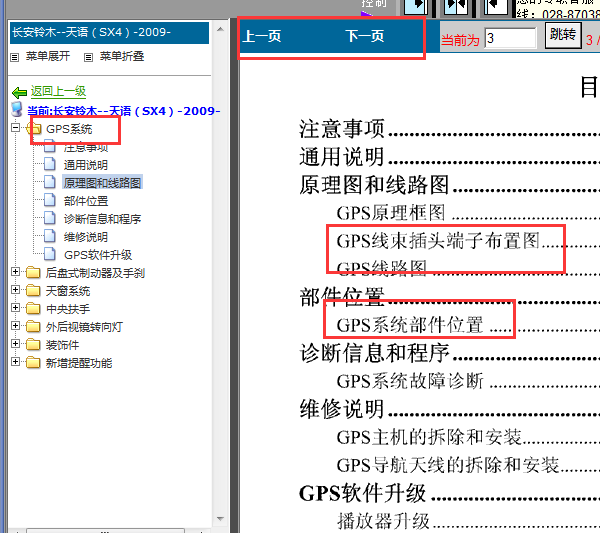Open GPS软件升级 in the tree
This screenshot has width=600, height=533.
click(x=98, y=255)
